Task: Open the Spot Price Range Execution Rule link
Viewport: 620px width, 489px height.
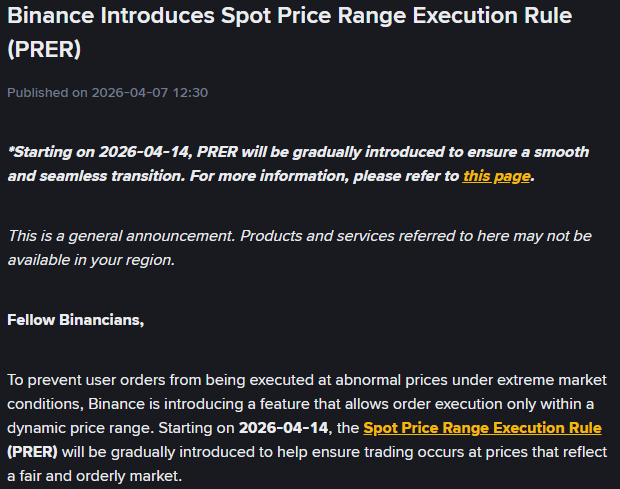Action: 482,428
